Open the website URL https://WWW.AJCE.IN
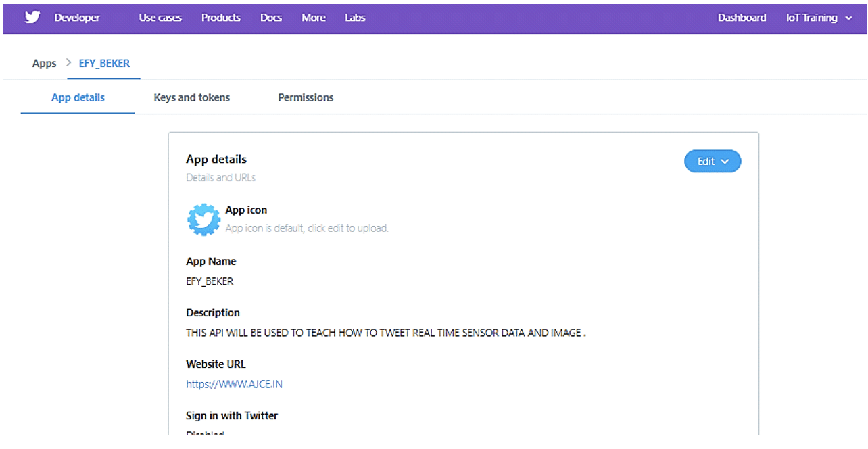 pyautogui.click(x=233, y=383)
